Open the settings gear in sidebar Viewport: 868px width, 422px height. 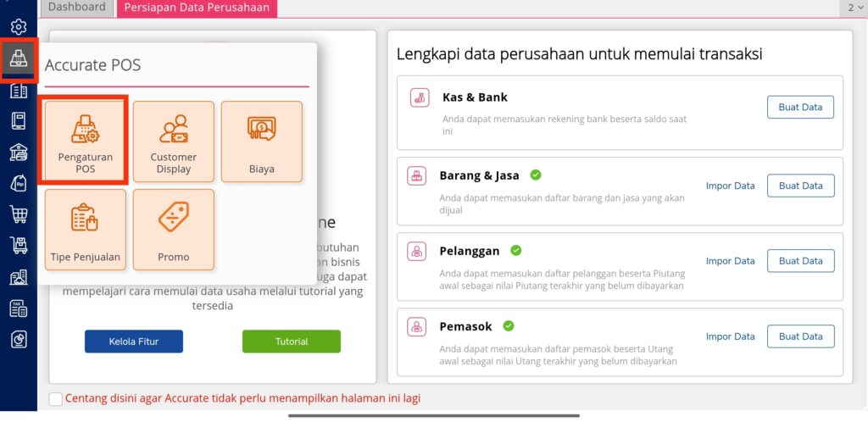pos(19,26)
